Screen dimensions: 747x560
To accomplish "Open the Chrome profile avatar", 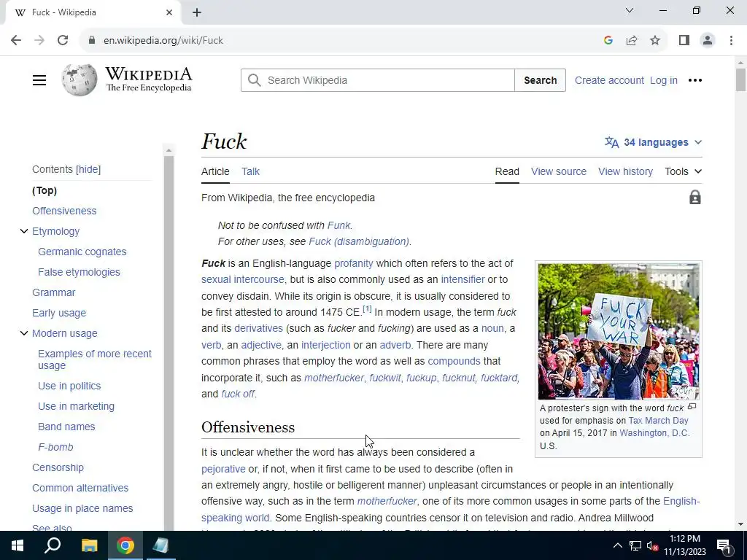I will pos(708,40).
